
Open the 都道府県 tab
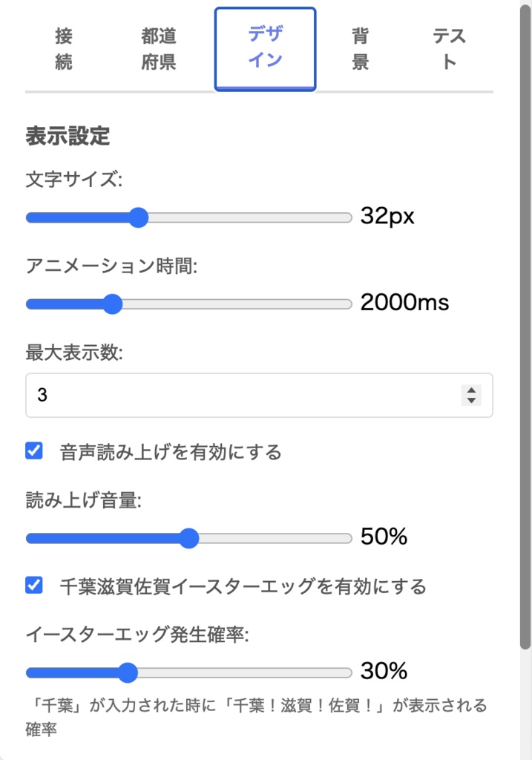pos(159,49)
